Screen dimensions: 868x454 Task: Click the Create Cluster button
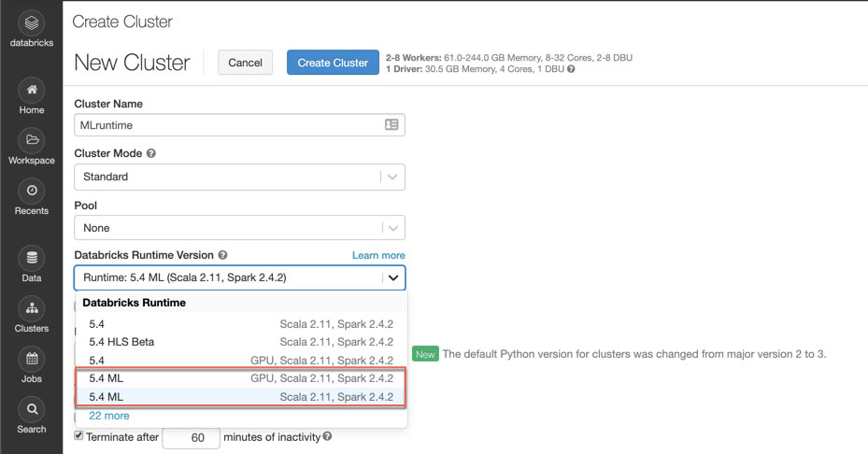coord(333,63)
